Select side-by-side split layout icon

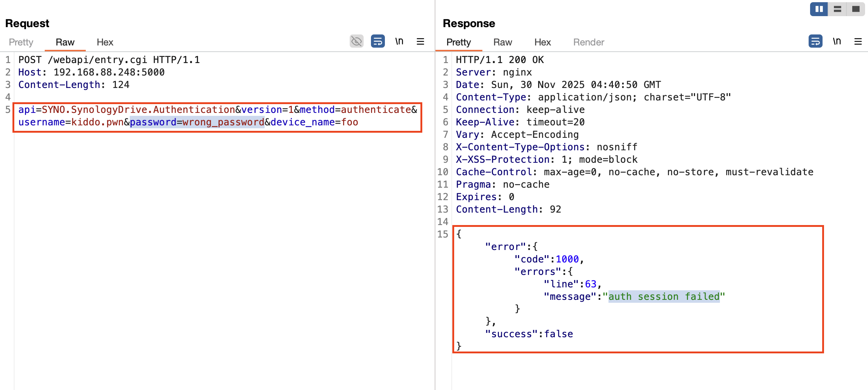click(x=819, y=9)
